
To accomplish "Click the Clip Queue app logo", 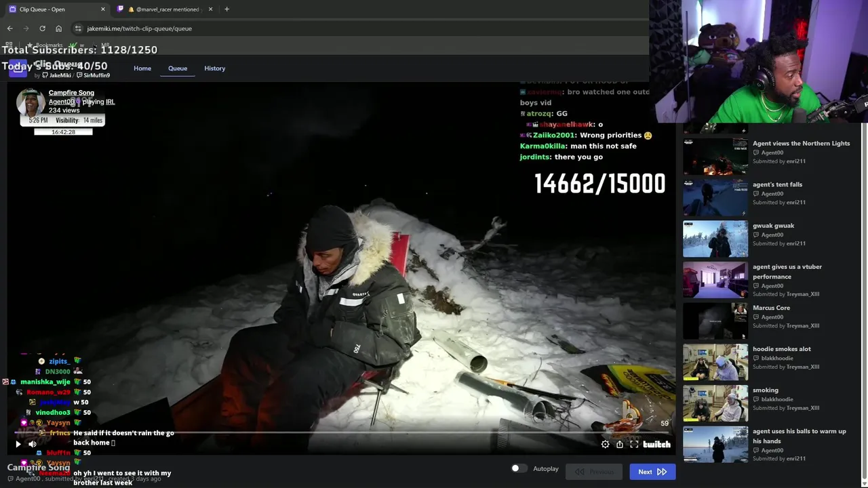I will coord(18,68).
